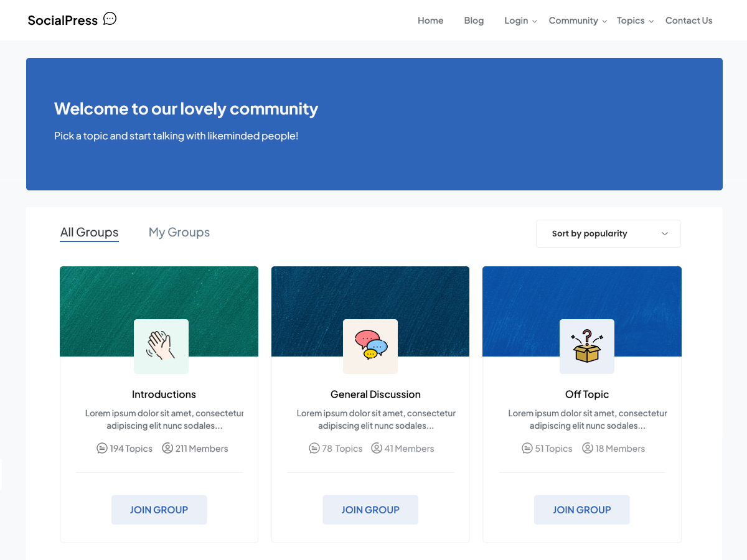Viewport: 747px width, 560px height.
Task: Switch to the My Groups tab
Action: point(179,232)
